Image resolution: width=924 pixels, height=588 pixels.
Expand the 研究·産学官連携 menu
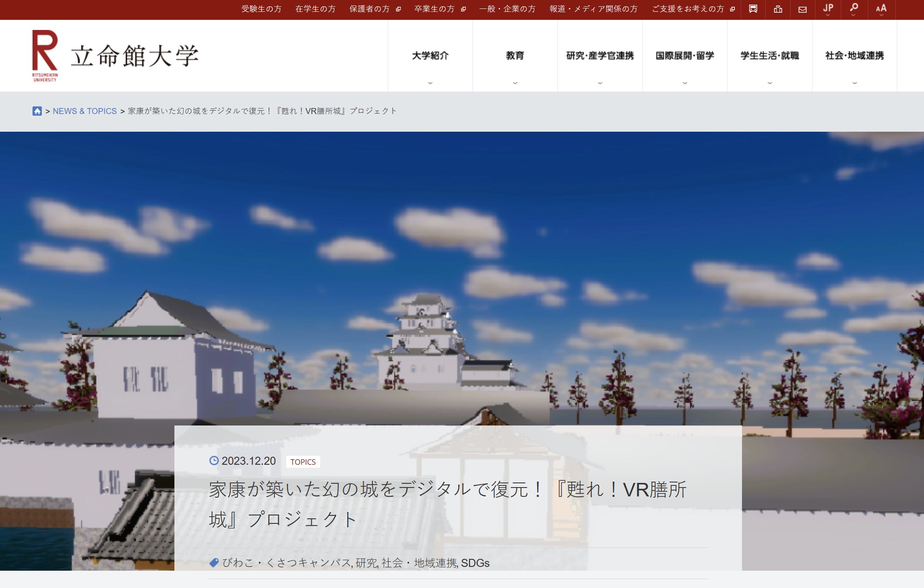(600, 56)
